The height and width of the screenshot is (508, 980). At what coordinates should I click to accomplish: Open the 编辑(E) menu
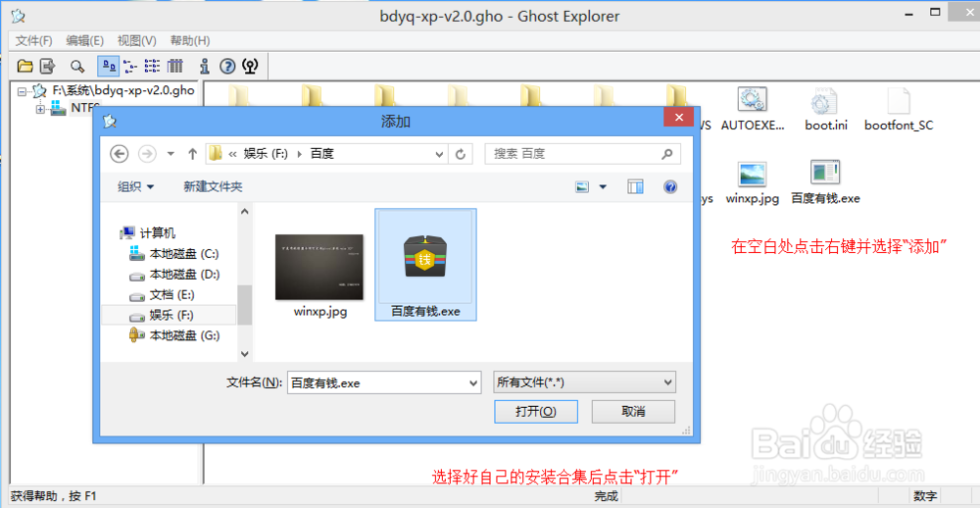coord(85,40)
